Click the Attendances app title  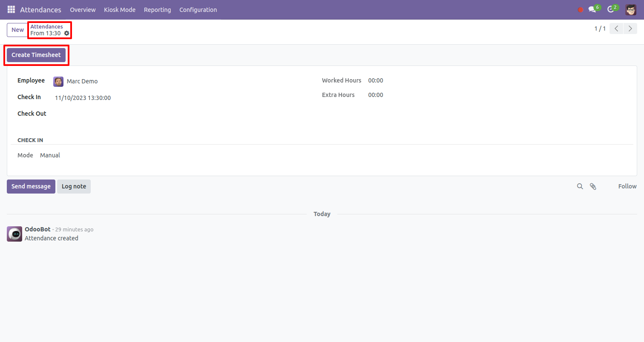tap(40, 9)
